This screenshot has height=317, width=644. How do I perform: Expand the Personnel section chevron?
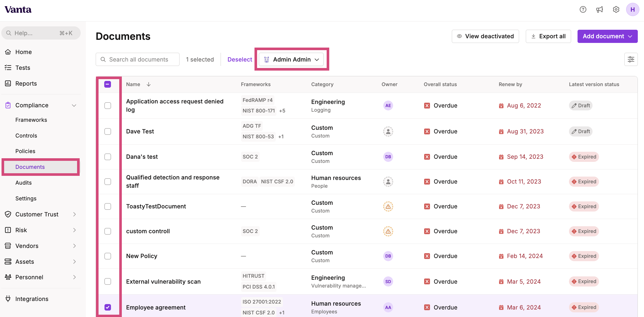pos(74,277)
